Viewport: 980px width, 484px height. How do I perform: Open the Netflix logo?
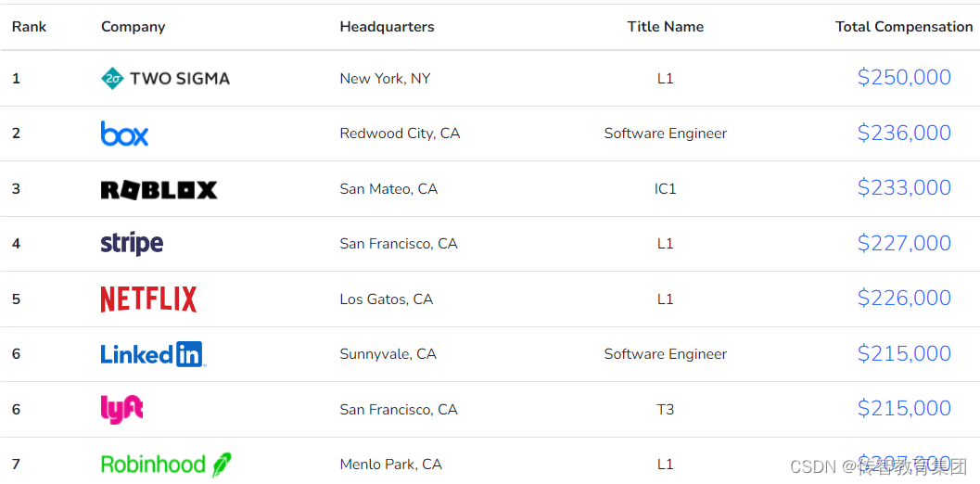(148, 299)
